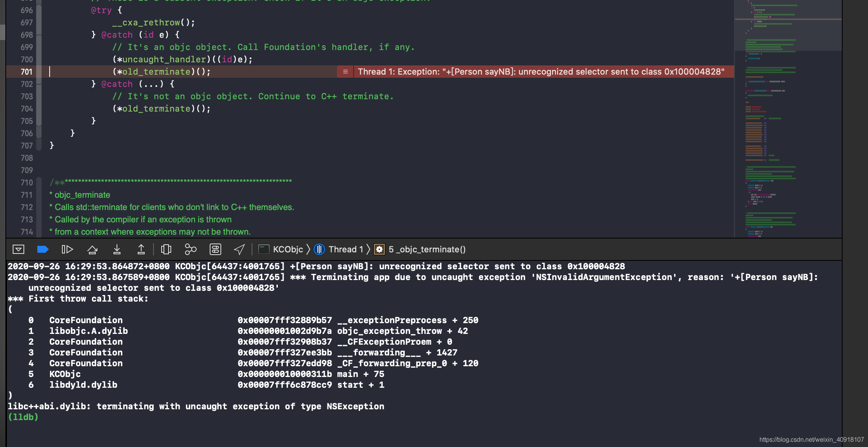
Task: Toggle the breakpoints activation button
Action: pos(43,249)
